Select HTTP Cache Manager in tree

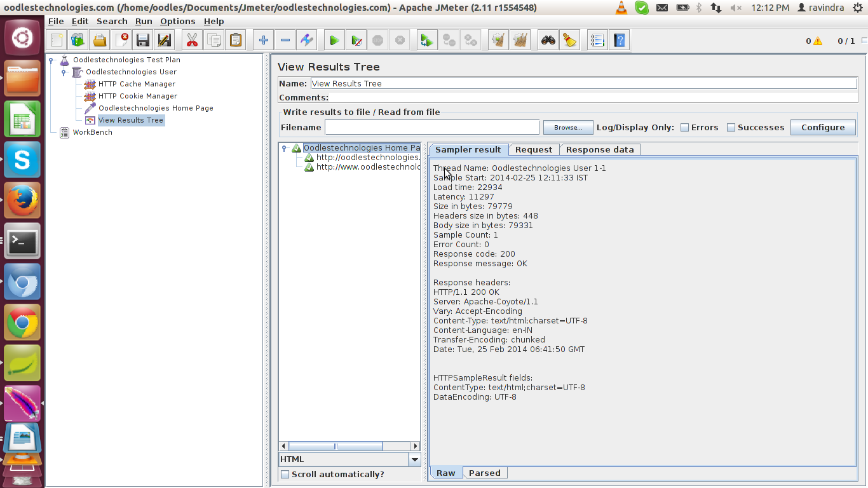tap(137, 84)
